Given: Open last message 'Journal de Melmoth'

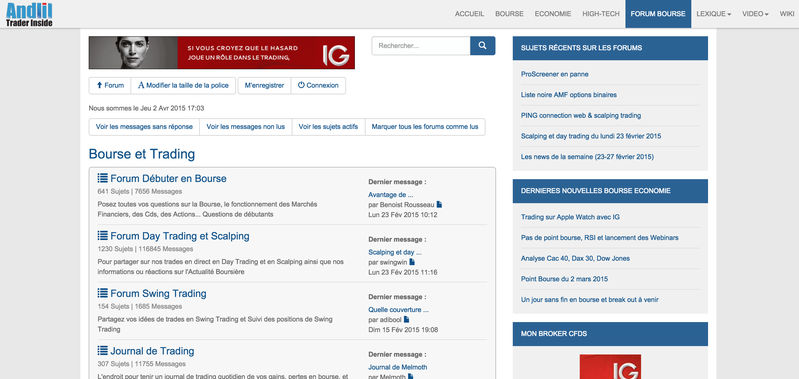Looking at the screenshot, I should [x=397, y=367].
